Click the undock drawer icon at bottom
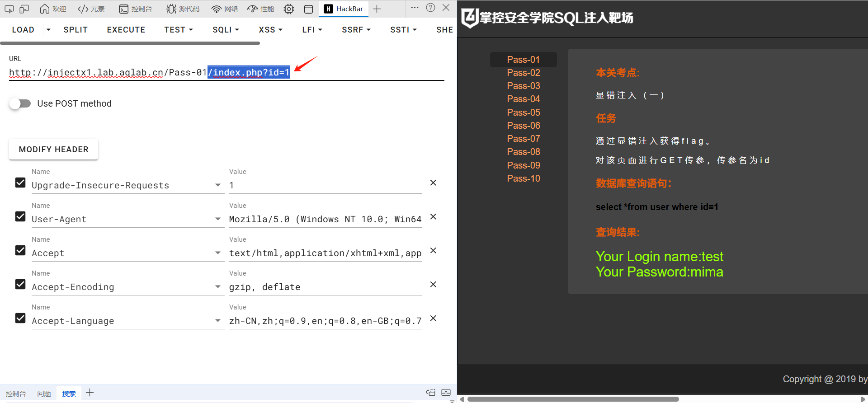This screenshot has height=403, width=868. (431, 393)
